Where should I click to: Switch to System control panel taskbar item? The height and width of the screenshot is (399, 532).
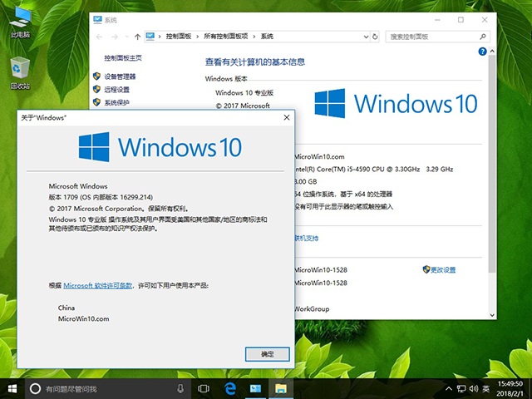(255, 389)
